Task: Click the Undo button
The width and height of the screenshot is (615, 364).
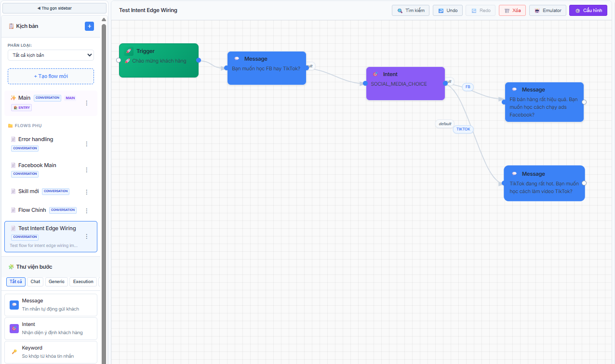Action: click(448, 11)
